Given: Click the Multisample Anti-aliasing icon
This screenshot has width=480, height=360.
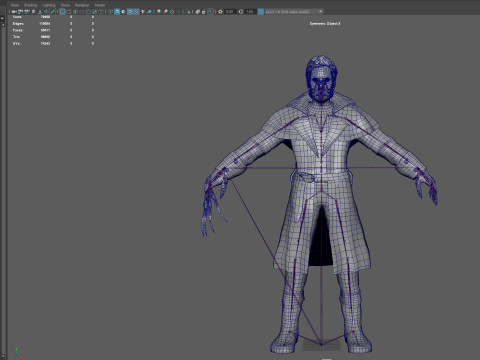Looking at the screenshot, I should (x=172, y=12).
